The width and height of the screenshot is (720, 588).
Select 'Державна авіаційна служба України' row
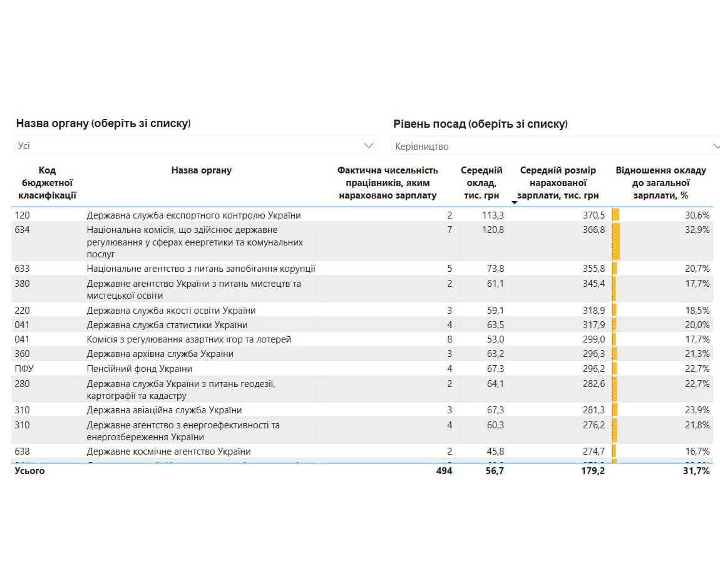(164, 410)
